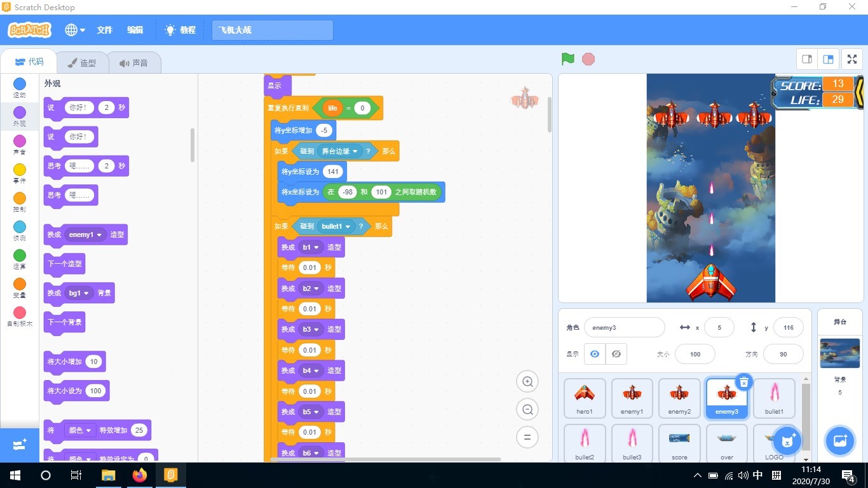Click the 大小 size field
868x488 pixels.
(695, 355)
